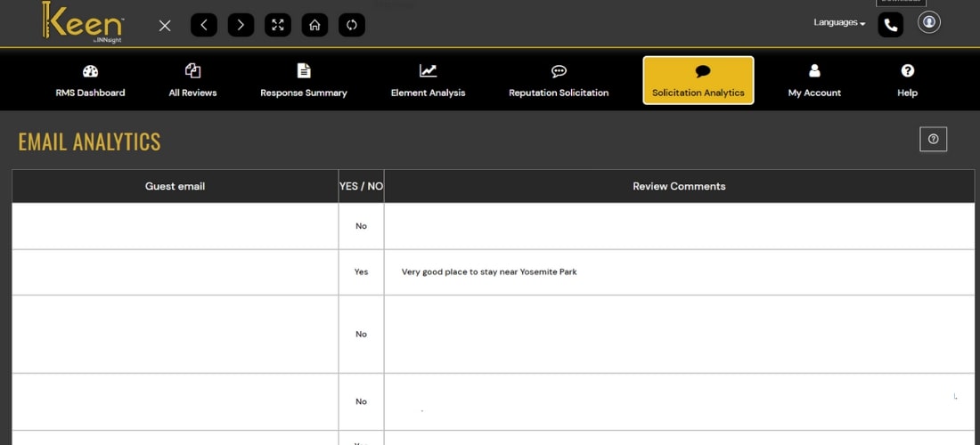Screen dimensions: 980x445
Task: Expand the Languages dropdown
Action: tap(839, 23)
